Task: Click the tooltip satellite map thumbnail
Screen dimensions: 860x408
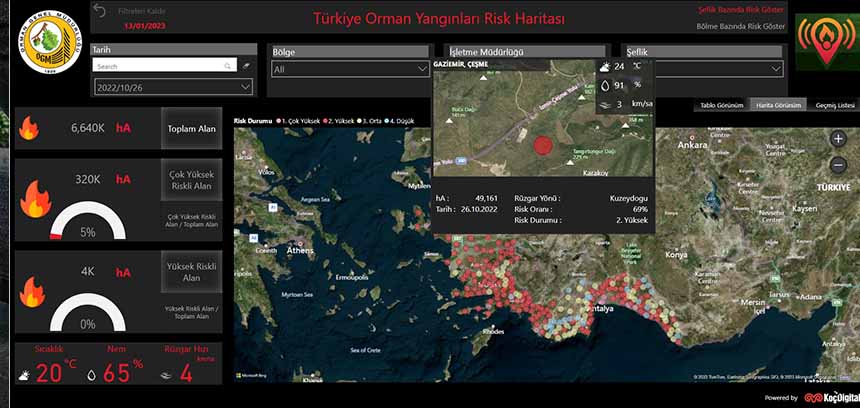Action: point(543,118)
